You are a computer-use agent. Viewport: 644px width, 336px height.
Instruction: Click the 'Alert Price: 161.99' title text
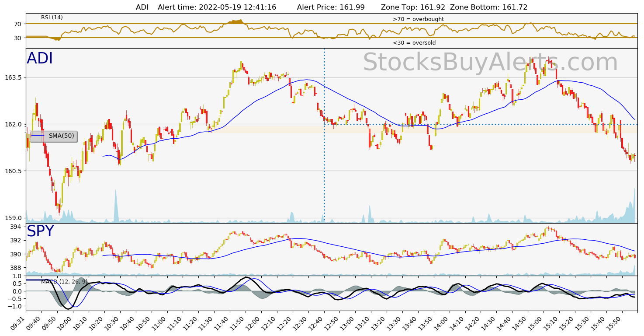click(331, 7)
